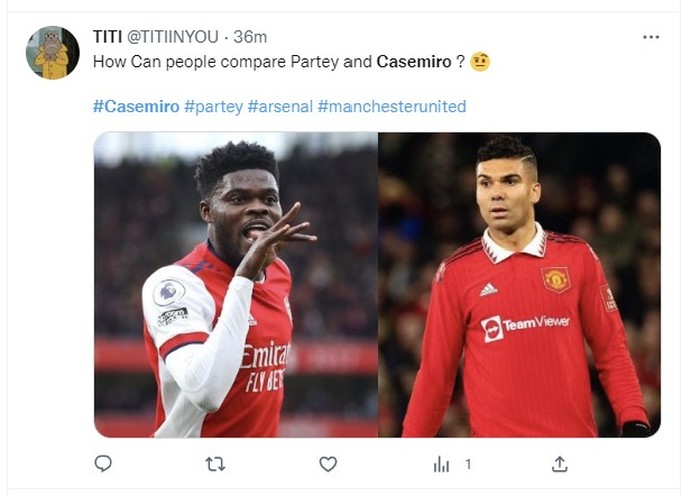Open the left photo with Emirates jersey
Screen dimensions: 700x496
(236, 285)
